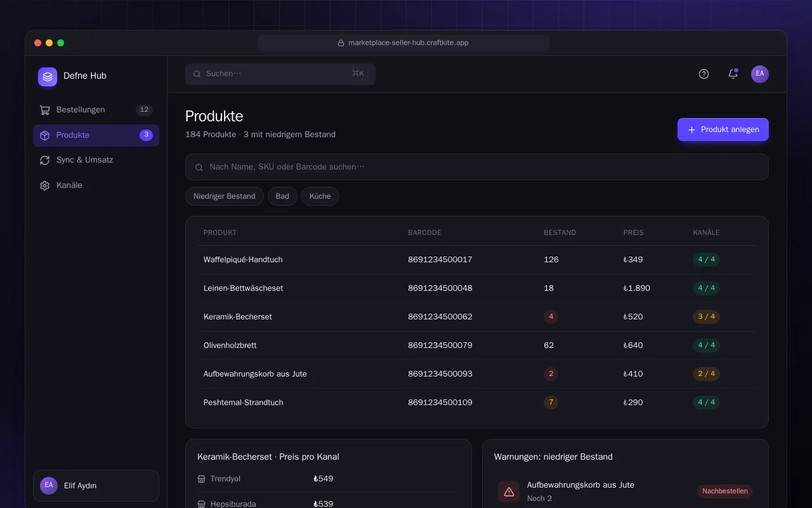
Task: Click the magnifier in the product search field
Action: (x=199, y=167)
